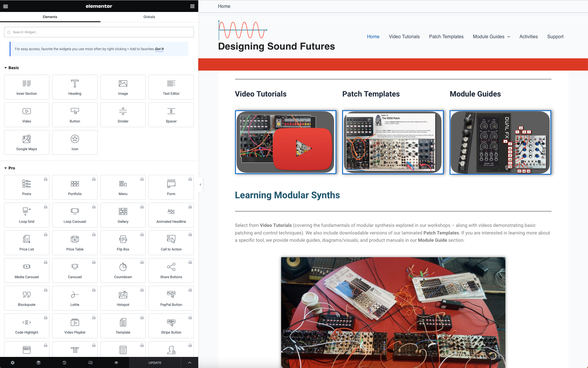Open Video Tutorials nav menu item
Viewport: 588px width, 368px height.
[404, 36]
